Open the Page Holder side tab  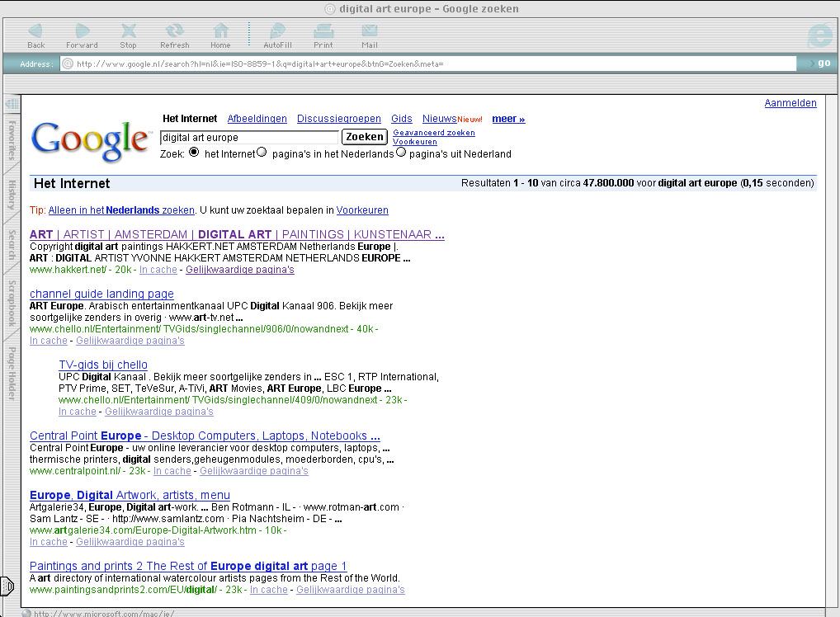12,374
